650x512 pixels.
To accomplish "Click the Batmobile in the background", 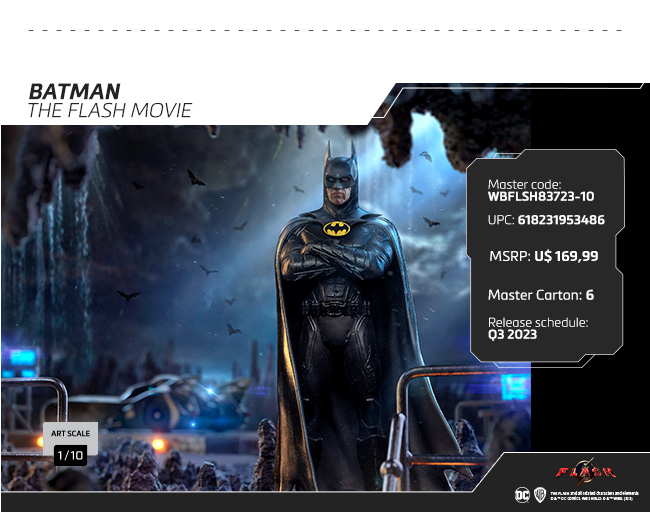I will point(180,403).
